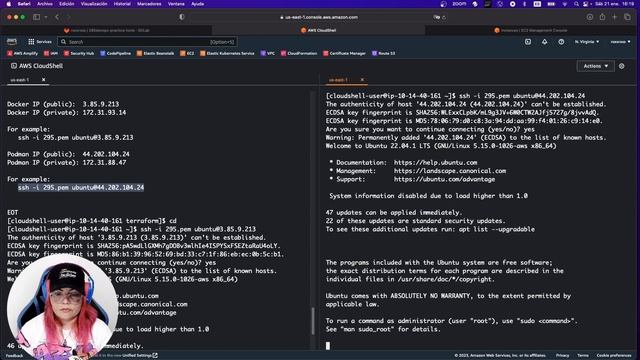Image resolution: width=640 pixels, height=360 pixels.
Task: Open VPC favorite shortcut
Action: coord(267,53)
